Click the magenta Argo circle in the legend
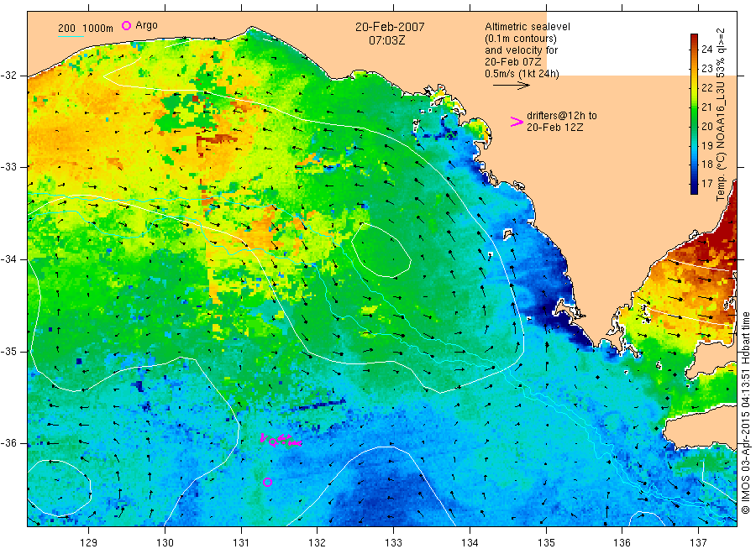 tap(126, 25)
